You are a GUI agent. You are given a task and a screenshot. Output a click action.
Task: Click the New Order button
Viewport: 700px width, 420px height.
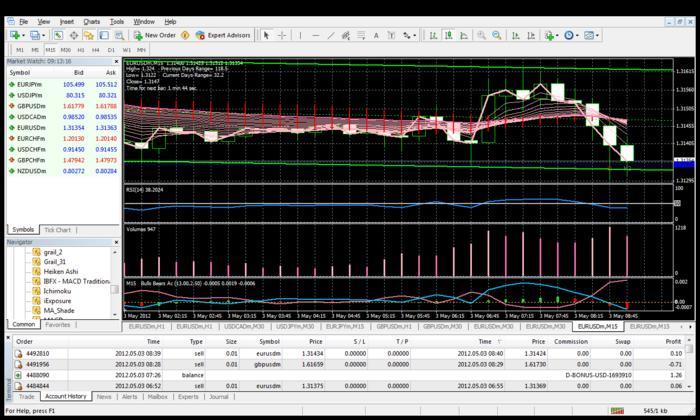point(154,35)
